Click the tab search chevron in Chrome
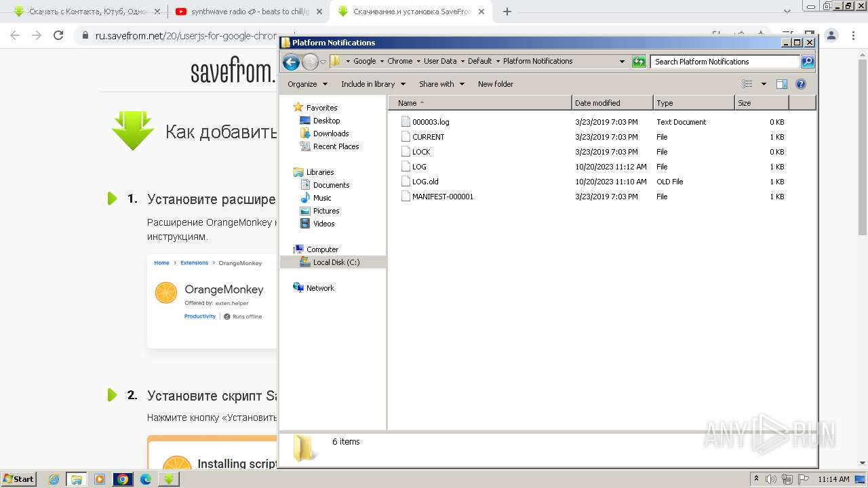Image resolution: width=868 pixels, height=488 pixels. coord(787,12)
